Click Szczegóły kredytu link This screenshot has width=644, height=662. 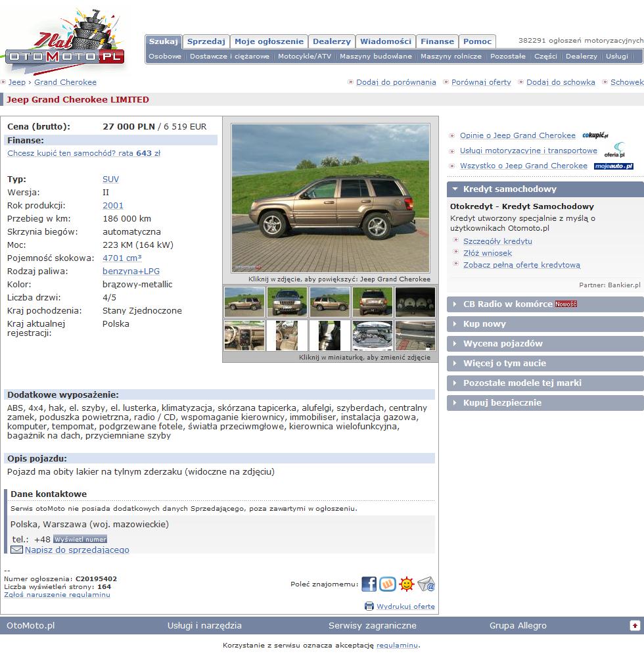coord(497,241)
